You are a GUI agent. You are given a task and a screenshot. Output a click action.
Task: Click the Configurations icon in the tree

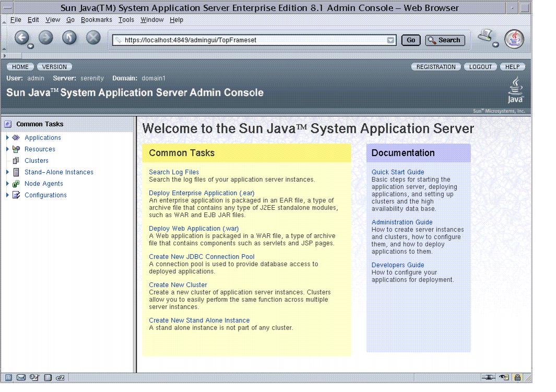coord(16,195)
